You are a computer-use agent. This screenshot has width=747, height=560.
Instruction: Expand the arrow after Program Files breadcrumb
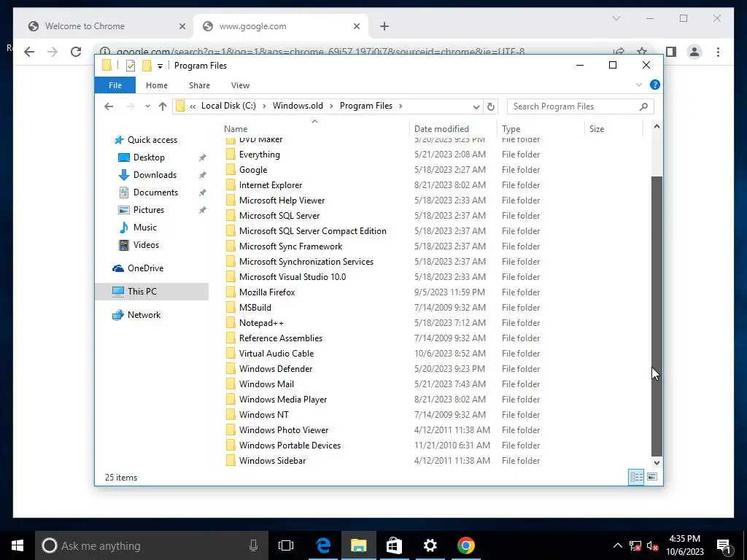pos(400,106)
